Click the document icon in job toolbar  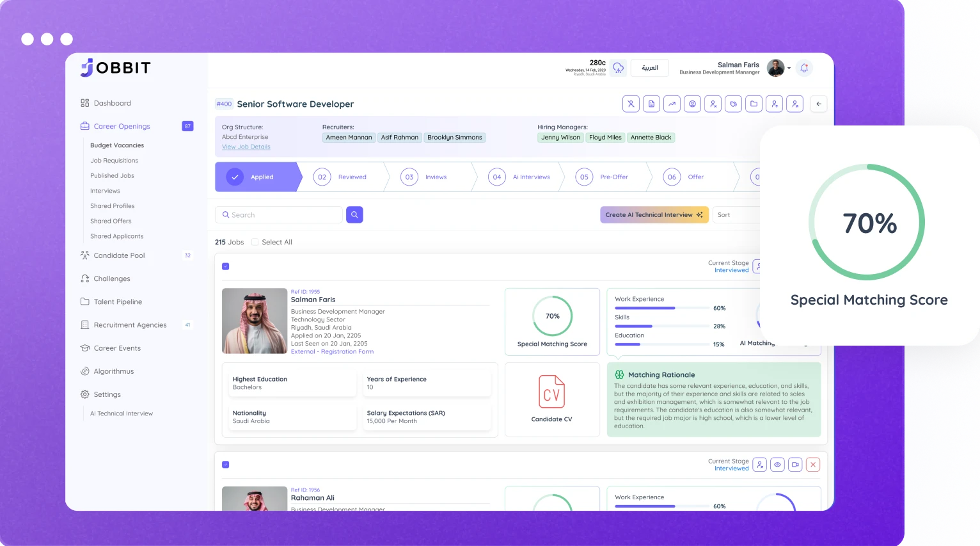(x=651, y=104)
